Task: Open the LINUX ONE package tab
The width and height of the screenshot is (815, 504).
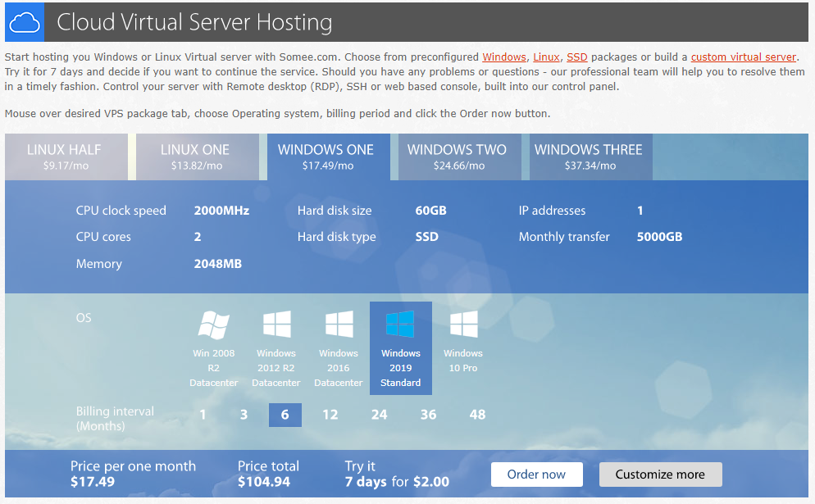Action: [197, 157]
